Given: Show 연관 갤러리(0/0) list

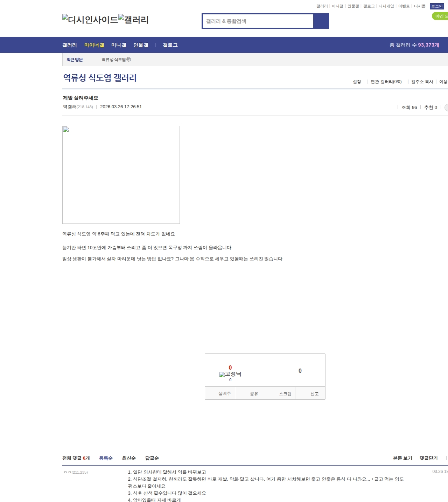Looking at the screenshot, I should click(386, 82).
